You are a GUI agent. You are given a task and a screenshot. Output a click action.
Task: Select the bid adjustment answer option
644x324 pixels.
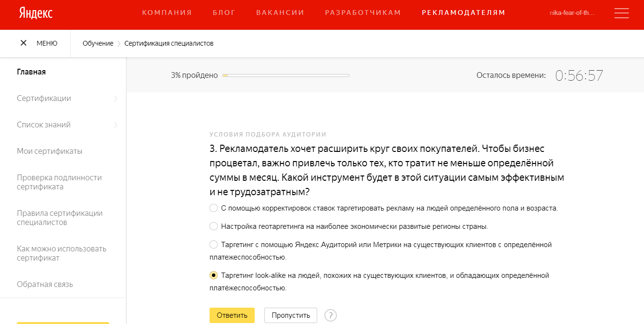tap(213, 208)
